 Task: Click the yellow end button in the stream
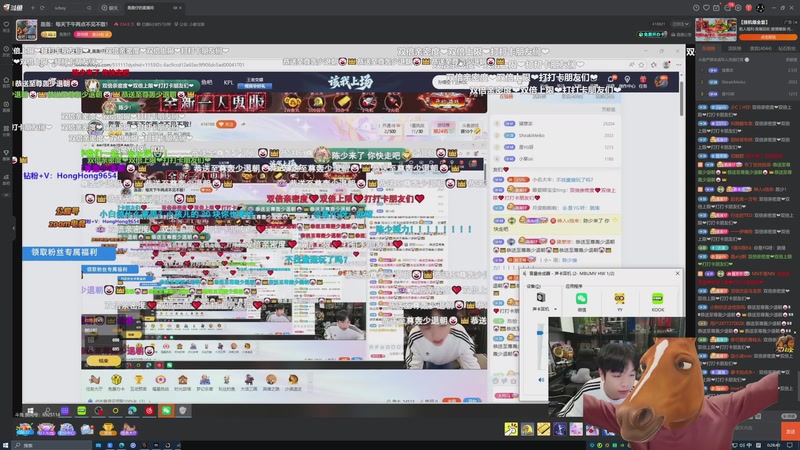[x=102, y=359]
